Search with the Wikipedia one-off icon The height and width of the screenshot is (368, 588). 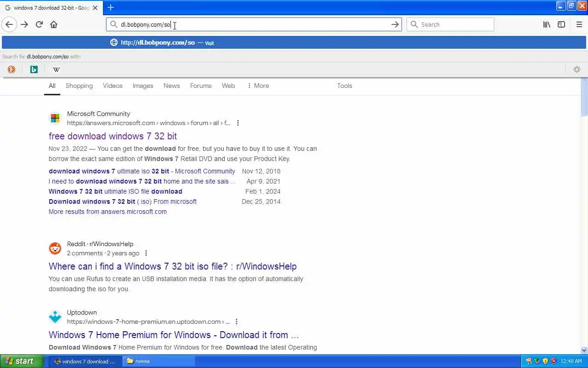click(x=56, y=69)
